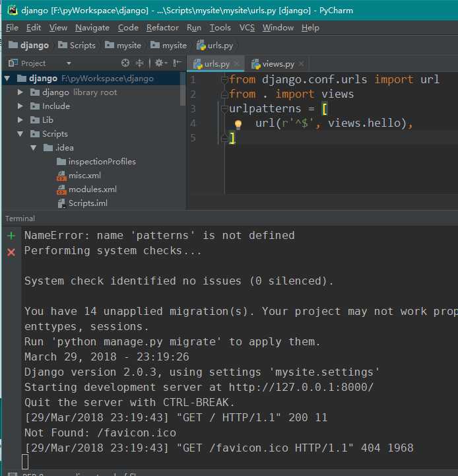Select Scripts in the breadcrumb bar
458x476 pixels.
pos(77,46)
